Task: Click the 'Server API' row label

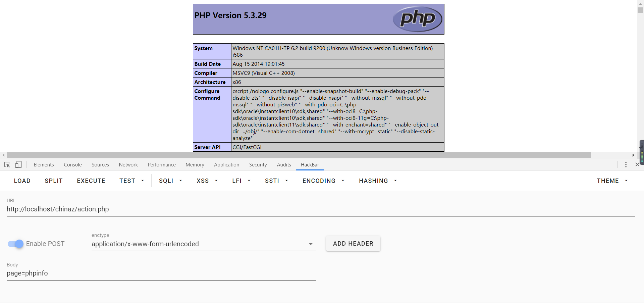Action: coord(207,147)
